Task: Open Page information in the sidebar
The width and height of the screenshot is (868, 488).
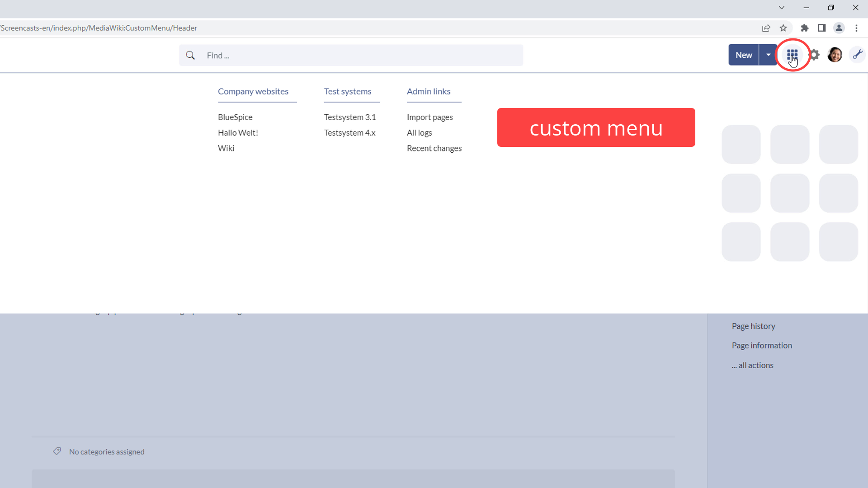Action: coord(762,346)
